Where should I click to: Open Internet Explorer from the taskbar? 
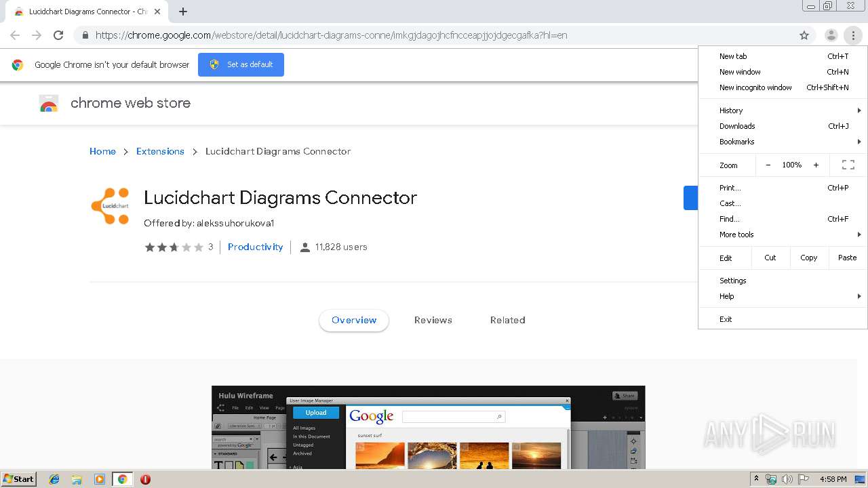point(54,479)
